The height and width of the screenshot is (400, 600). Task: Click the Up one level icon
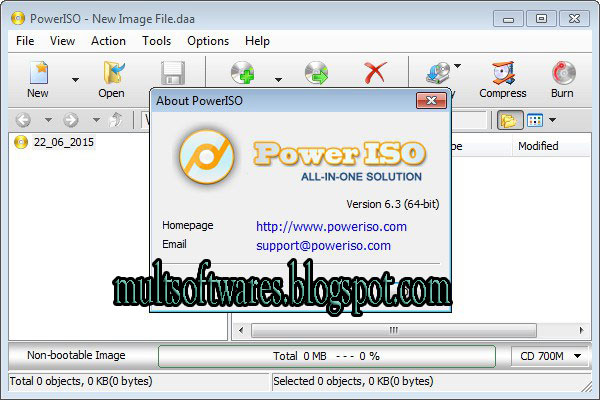point(116,120)
